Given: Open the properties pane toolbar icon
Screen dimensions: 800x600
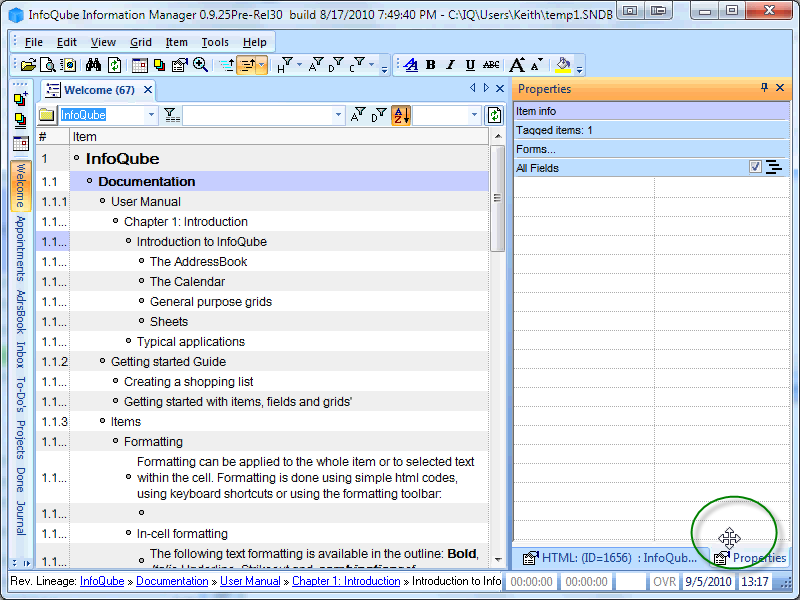Looking at the screenshot, I should point(180,65).
